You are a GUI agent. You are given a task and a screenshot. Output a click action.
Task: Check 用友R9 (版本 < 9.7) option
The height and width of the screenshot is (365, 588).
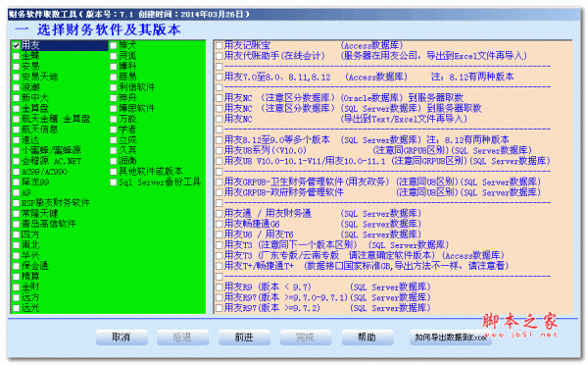[220, 287]
